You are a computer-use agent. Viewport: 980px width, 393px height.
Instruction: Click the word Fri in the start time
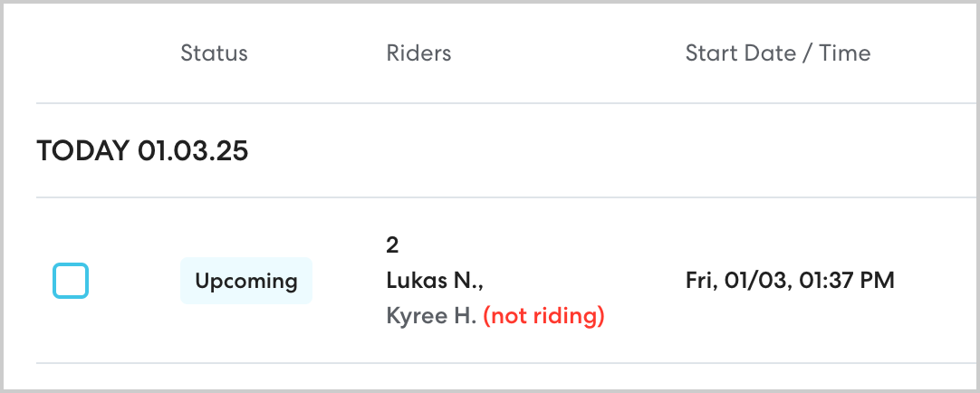pos(702,281)
